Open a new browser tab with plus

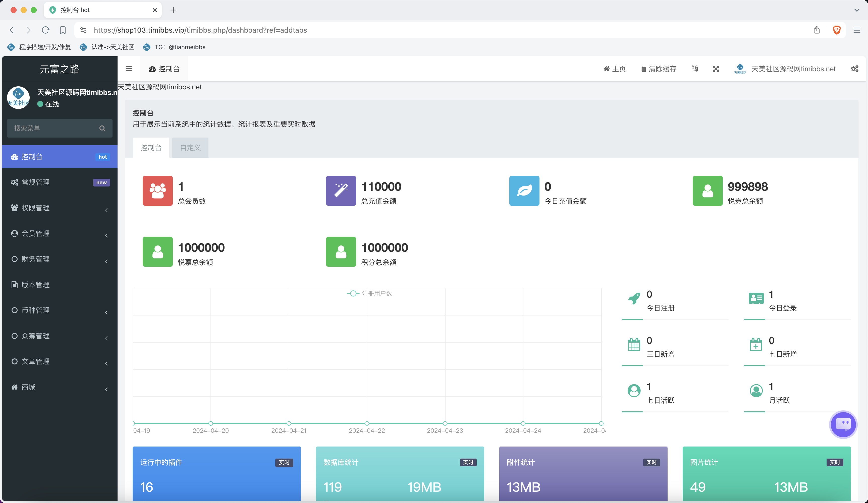tap(173, 10)
